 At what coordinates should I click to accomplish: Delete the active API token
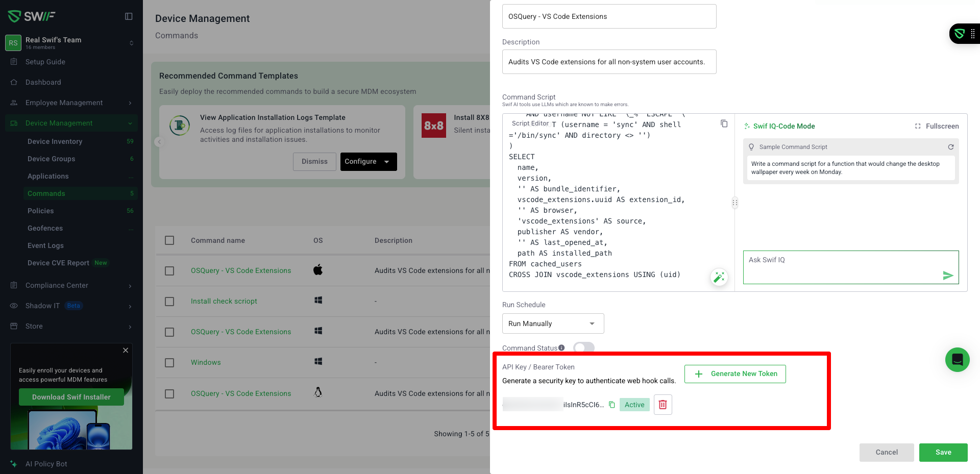663,405
